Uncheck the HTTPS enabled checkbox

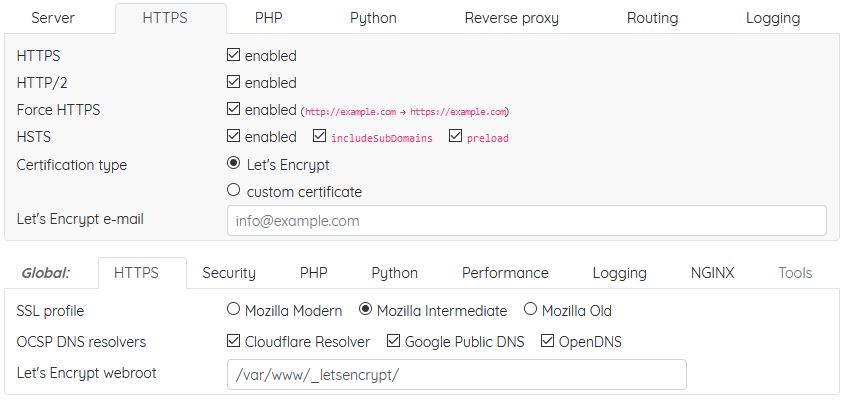coord(234,56)
